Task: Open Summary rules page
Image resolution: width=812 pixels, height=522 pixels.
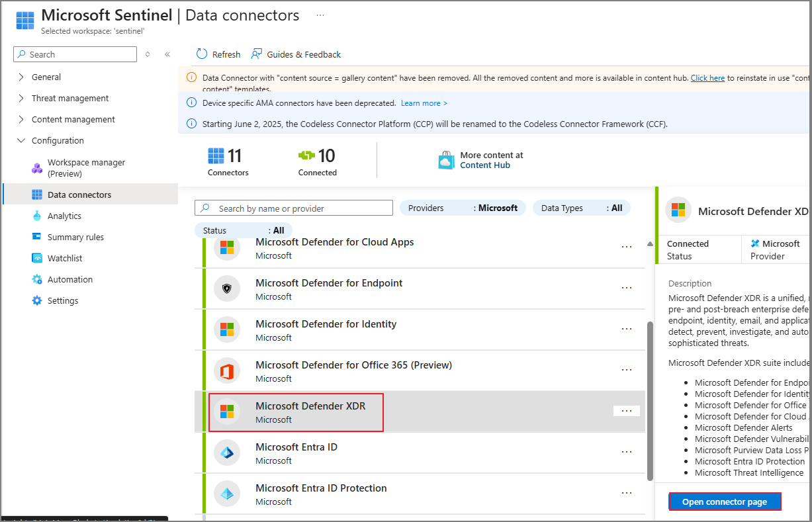Action: pos(75,237)
